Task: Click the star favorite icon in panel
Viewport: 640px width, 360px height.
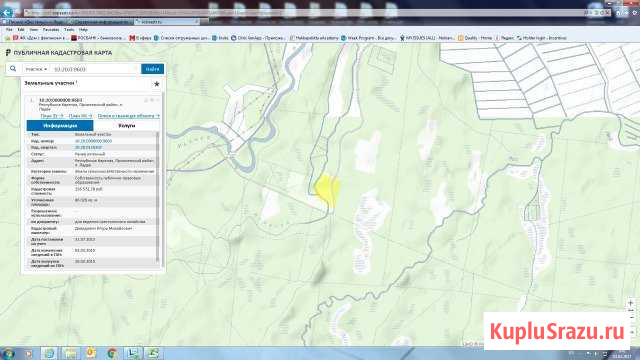Action: 156,84
